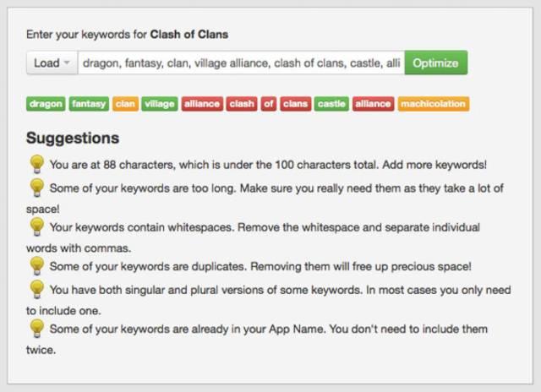Select the green castle keyword tag
The height and width of the screenshot is (392, 541).
pos(331,104)
